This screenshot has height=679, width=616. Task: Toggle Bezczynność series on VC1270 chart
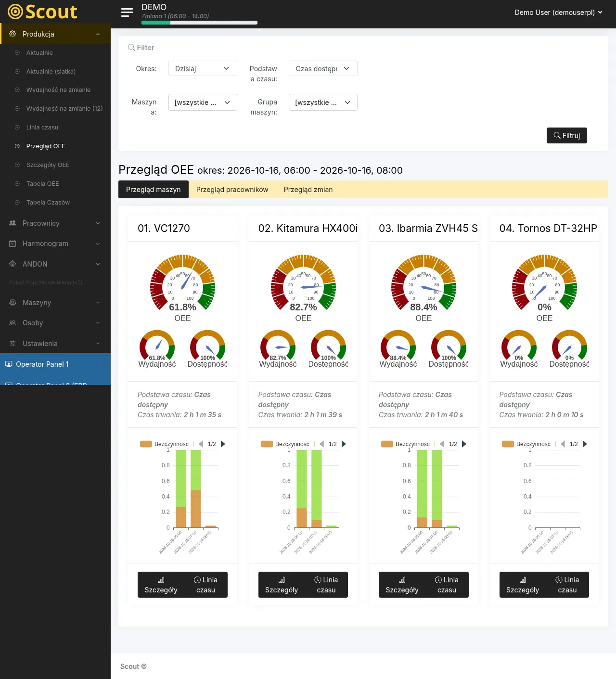pos(164,444)
